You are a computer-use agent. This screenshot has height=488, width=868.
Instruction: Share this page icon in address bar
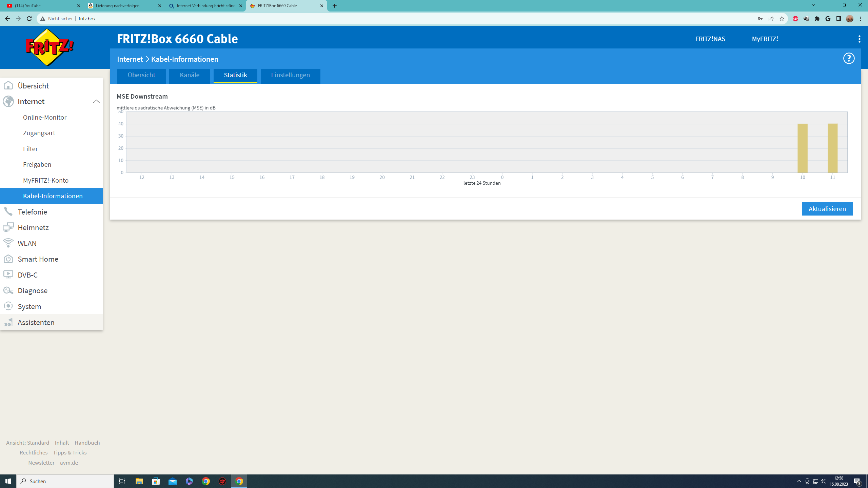771,19
